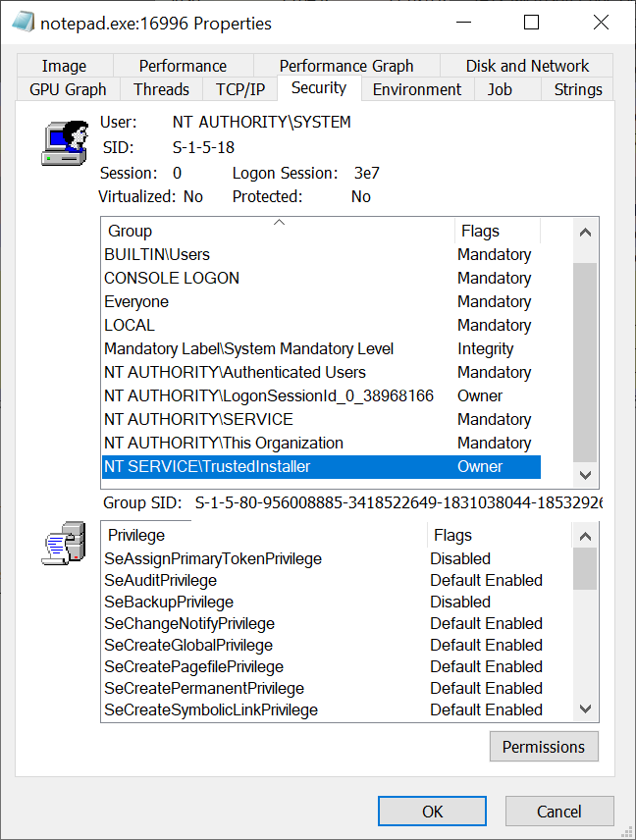Click the privileges section computer icon
636x840 pixels.
64,545
